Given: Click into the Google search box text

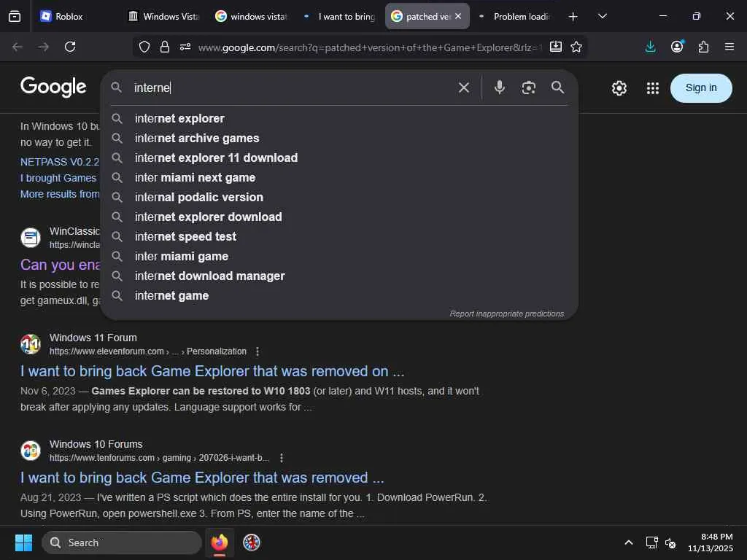Looking at the screenshot, I should pos(290,87).
